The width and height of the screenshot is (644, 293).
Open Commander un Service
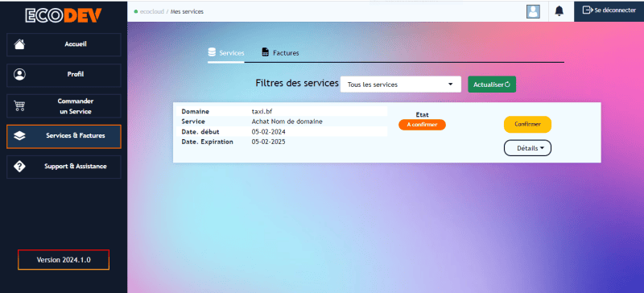pos(64,106)
